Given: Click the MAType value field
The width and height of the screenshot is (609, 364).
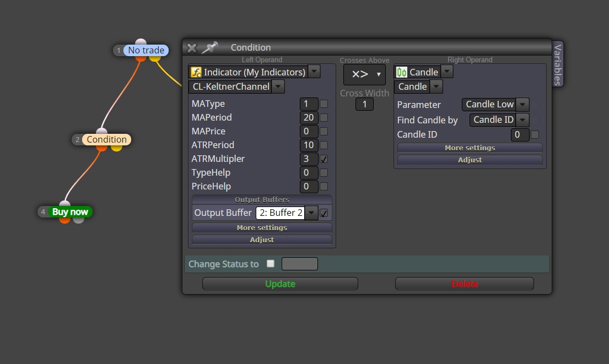Looking at the screenshot, I should pos(309,104).
